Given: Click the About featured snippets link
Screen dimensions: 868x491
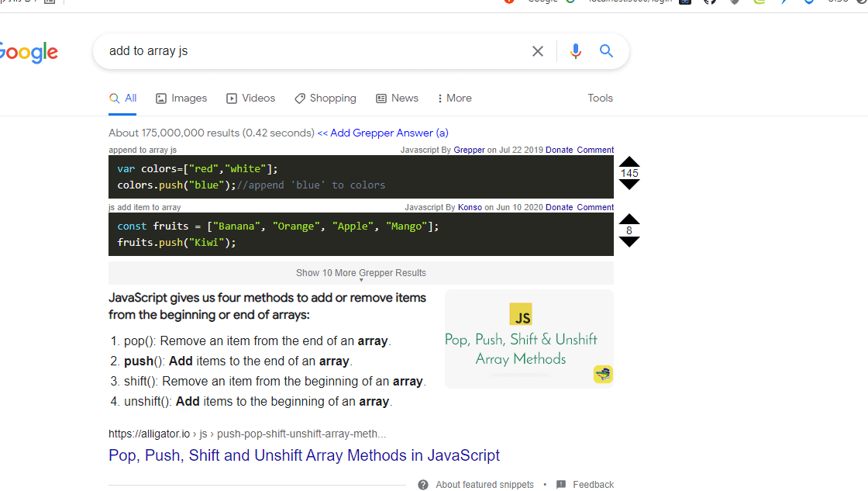Looking at the screenshot, I should coord(484,485).
